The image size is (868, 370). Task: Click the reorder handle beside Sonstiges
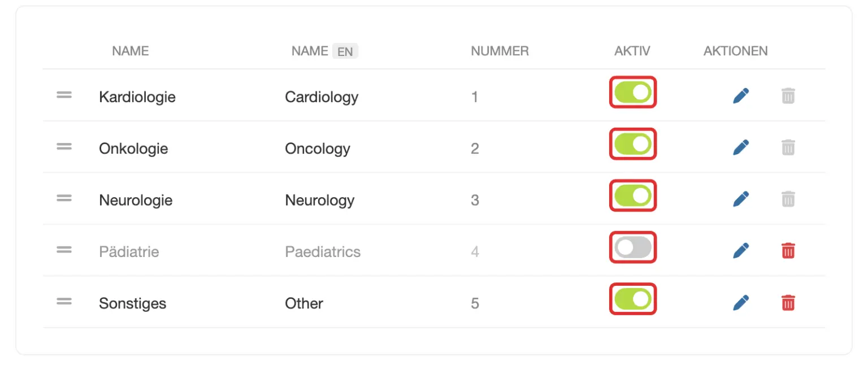(x=64, y=301)
